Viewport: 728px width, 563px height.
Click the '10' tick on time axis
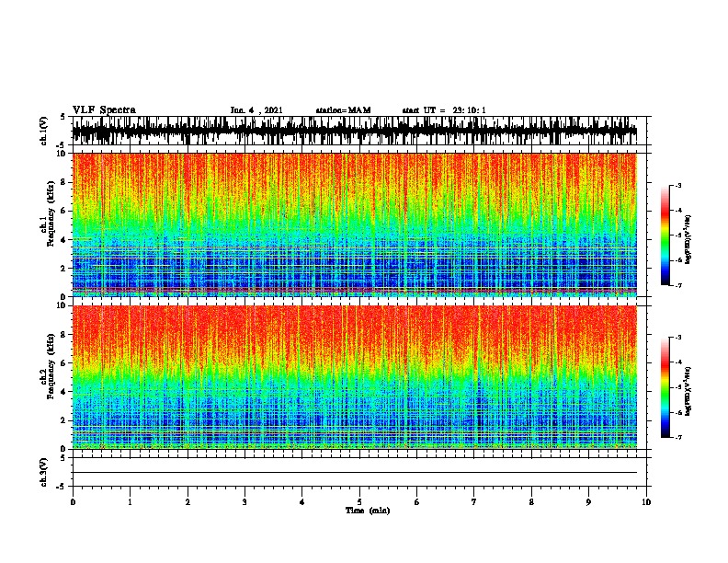pyautogui.click(x=646, y=502)
